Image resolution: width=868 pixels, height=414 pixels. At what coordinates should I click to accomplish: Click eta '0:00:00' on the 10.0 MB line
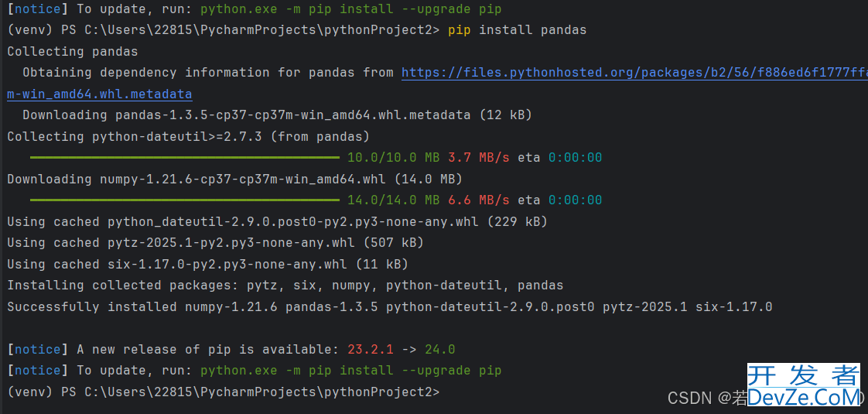[575, 158]
